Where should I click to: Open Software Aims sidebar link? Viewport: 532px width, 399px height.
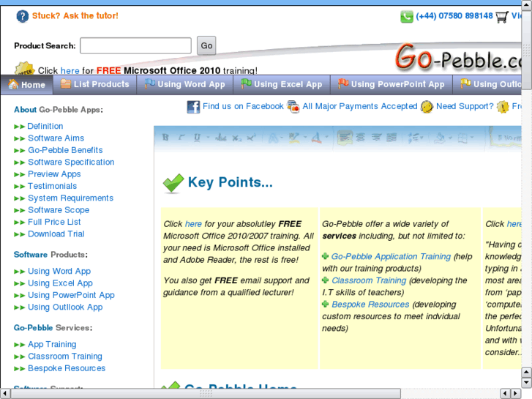[56, 138]
